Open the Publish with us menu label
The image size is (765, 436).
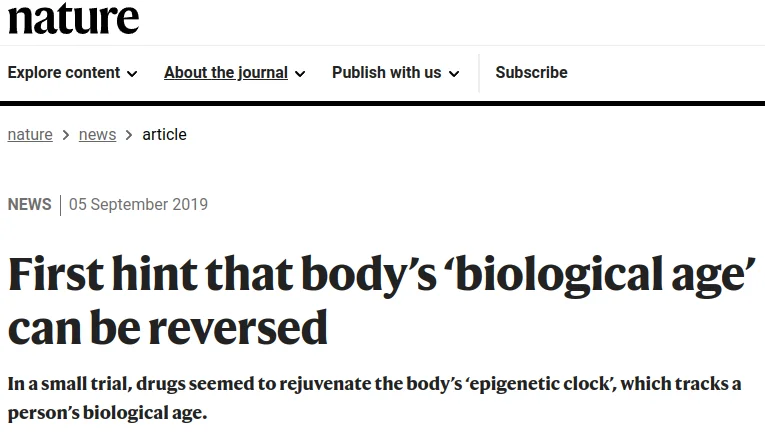click(x=386, y=72)
